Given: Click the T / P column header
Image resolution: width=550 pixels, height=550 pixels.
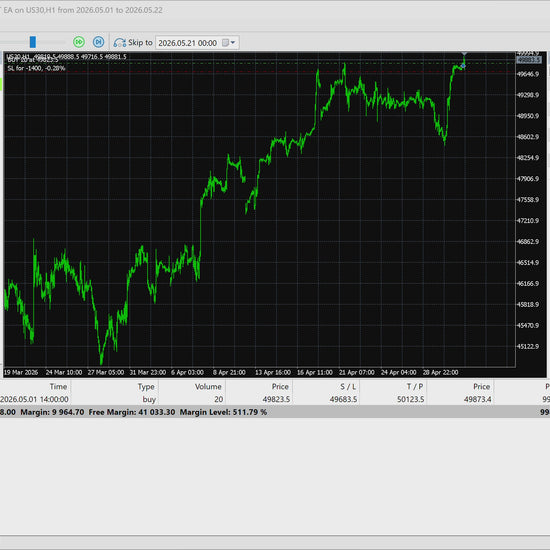Looking at the screenshot, I should (415, 387).
